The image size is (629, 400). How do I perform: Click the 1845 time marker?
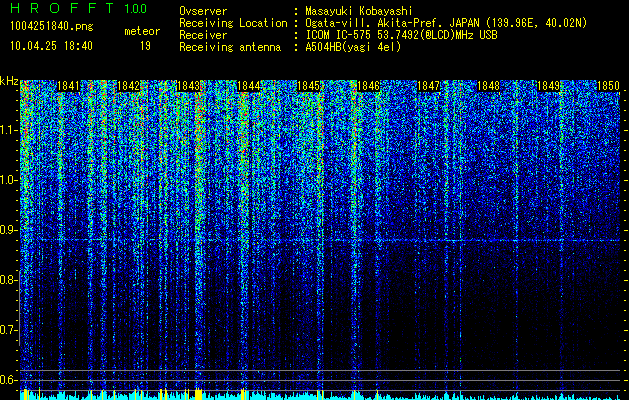pos(308,86)
